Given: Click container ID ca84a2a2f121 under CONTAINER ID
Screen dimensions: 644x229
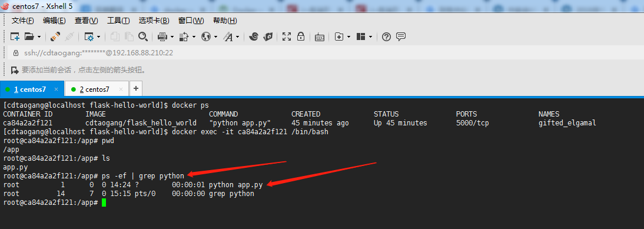Looking at the screenshot, I should [x=28, y=123].
